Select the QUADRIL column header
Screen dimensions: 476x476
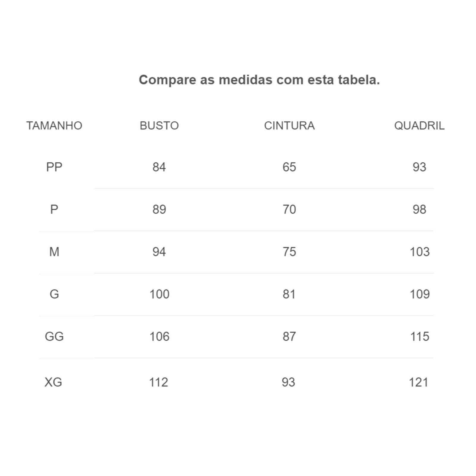point(419,126)
